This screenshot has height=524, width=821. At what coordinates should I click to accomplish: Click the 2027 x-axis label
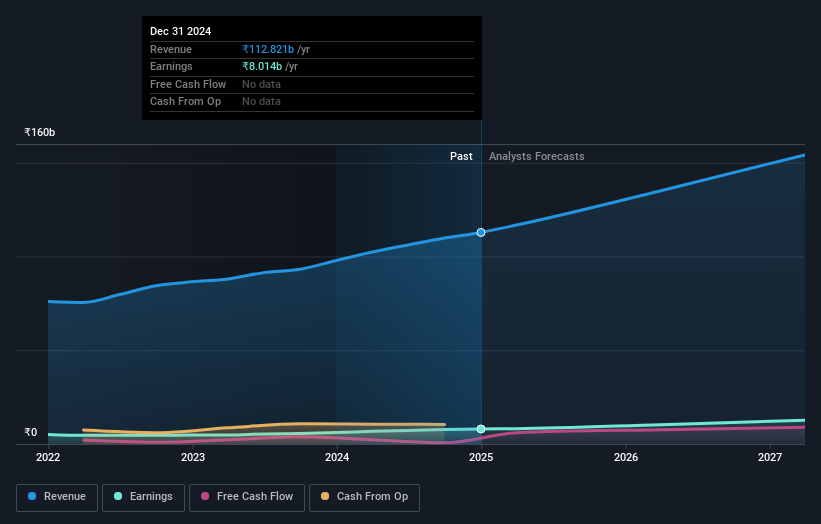[x=770, y=457]
